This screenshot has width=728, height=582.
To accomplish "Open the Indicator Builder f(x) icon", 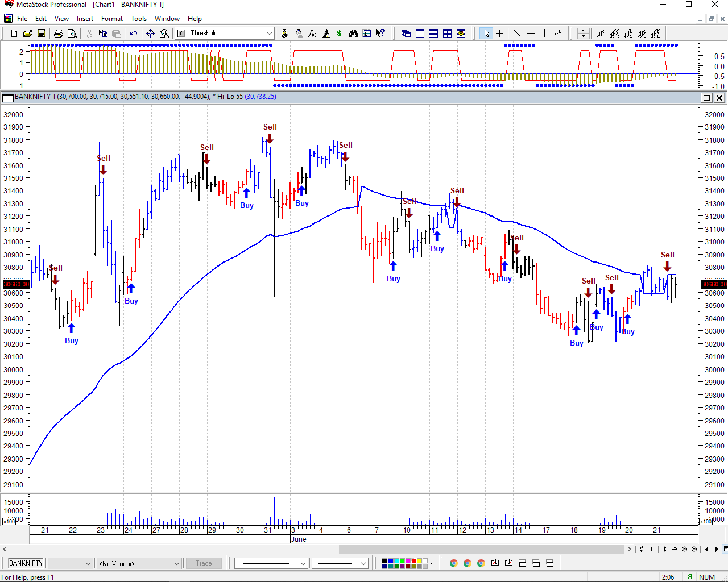I will coord(312,34).
